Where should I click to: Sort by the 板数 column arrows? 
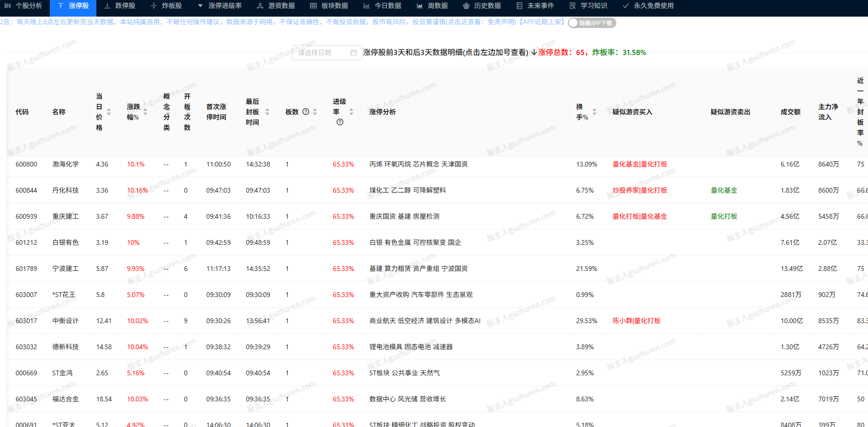tap(315, 112)
